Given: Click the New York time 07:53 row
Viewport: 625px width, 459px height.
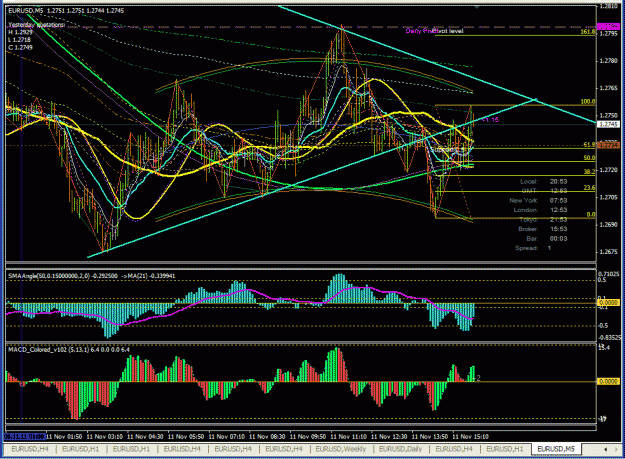Looking at the screenshot, I should (538, 200).
